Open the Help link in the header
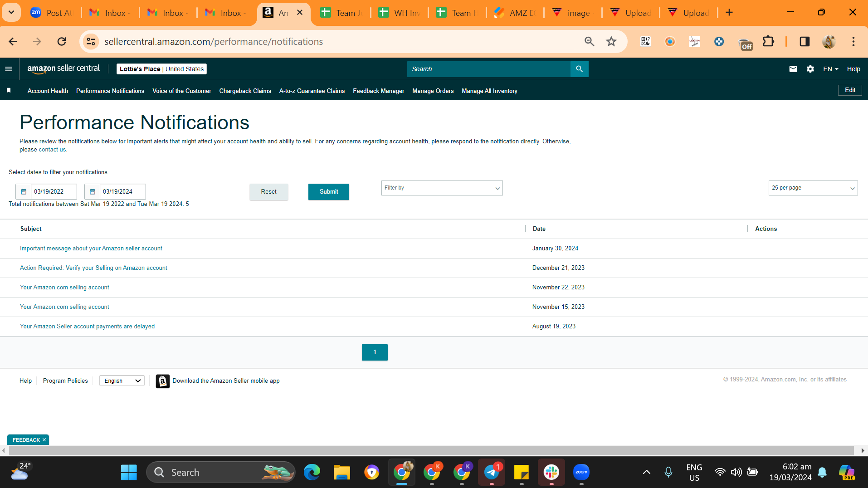Screen dimensions: 868x488 pyautogui.click(x=853, y=69)
